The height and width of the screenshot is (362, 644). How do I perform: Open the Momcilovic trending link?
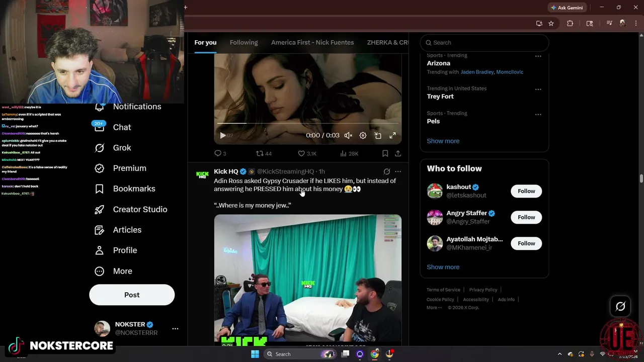[x=510, y=72]
